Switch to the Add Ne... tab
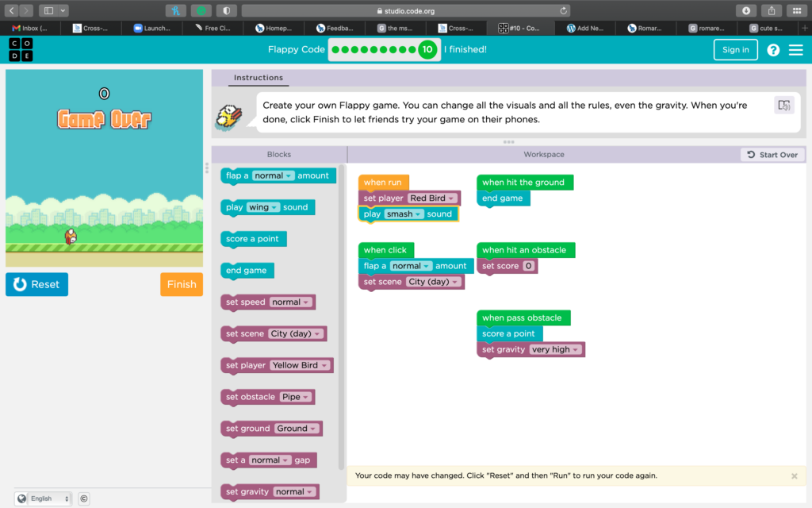This screenshot has width=812, height=508. point(585,28)
